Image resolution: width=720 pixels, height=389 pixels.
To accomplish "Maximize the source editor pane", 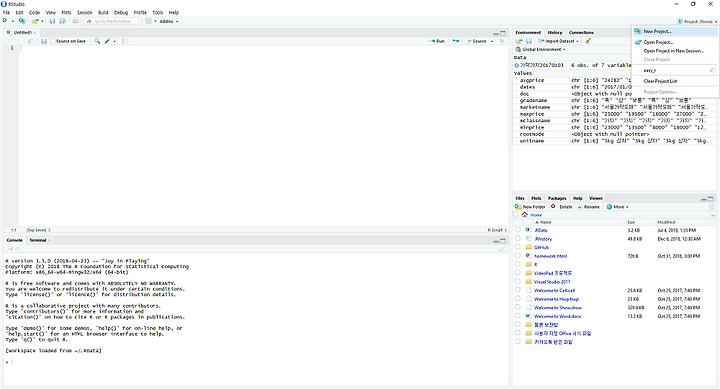I will tap(503, 33).
